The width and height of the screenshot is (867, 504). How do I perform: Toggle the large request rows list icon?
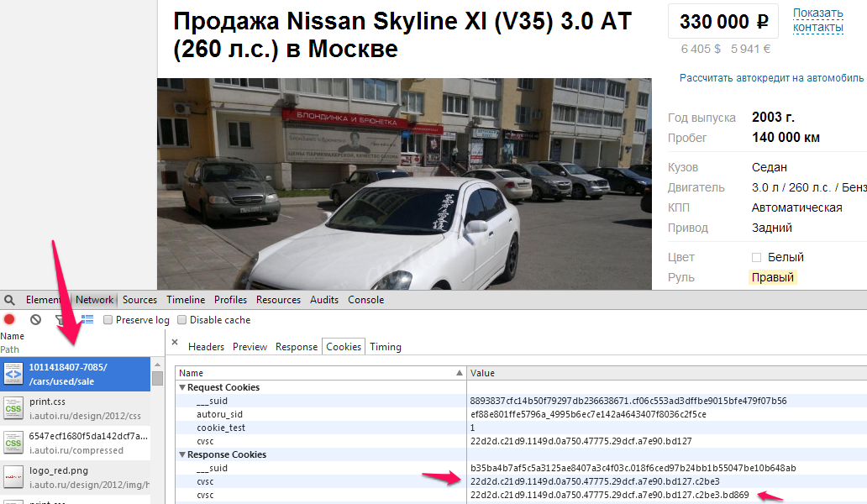87,319
